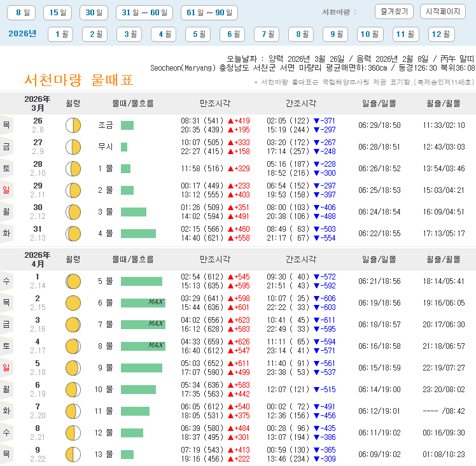The height and width of the screenshot is (466, 476).
Task: Click low tide time 12:07 (121)
Action: point(288,390)
